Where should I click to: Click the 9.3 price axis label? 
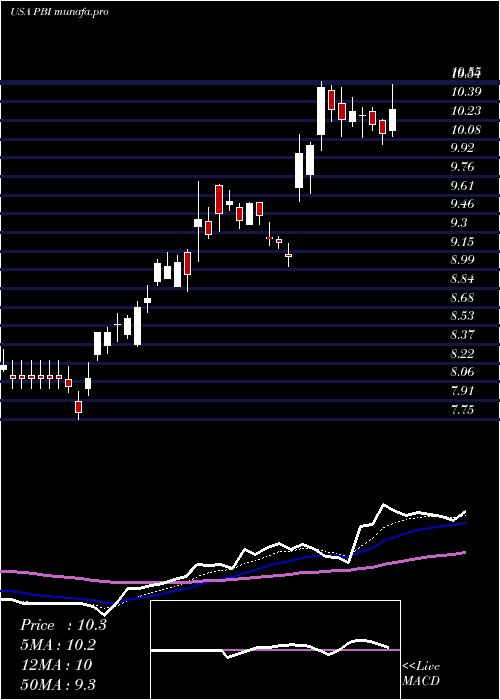coord(459,223)
